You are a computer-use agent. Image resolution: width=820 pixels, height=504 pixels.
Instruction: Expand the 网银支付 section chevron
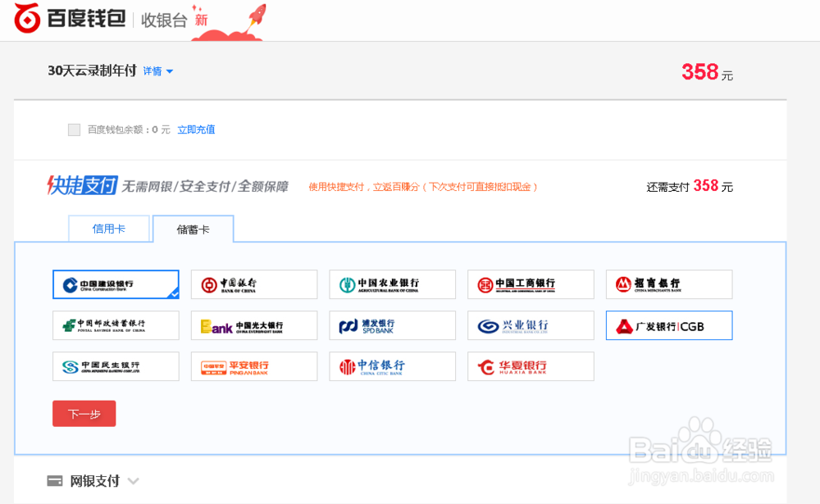click(x=134, y=481)
